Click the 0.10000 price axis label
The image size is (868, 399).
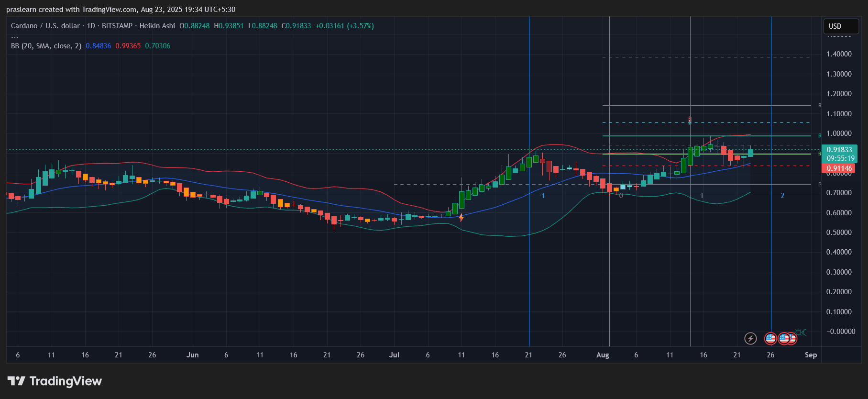839,312
